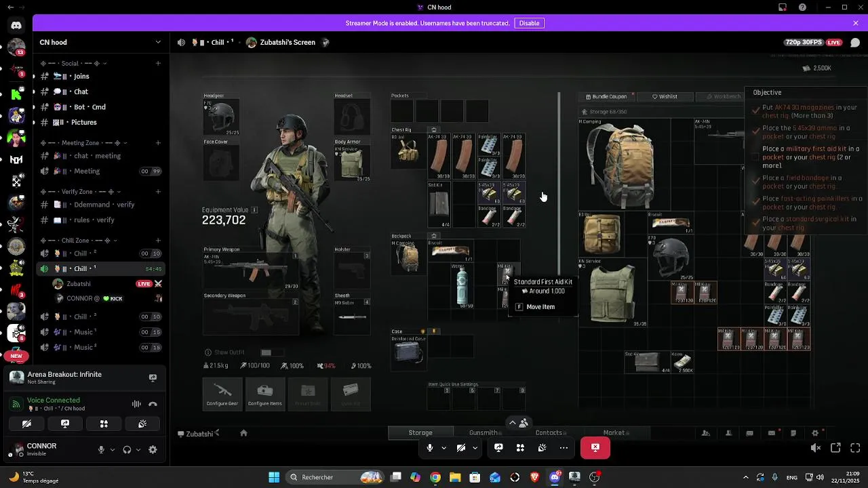Open Brave browser from taskbar

pos(535,477)
